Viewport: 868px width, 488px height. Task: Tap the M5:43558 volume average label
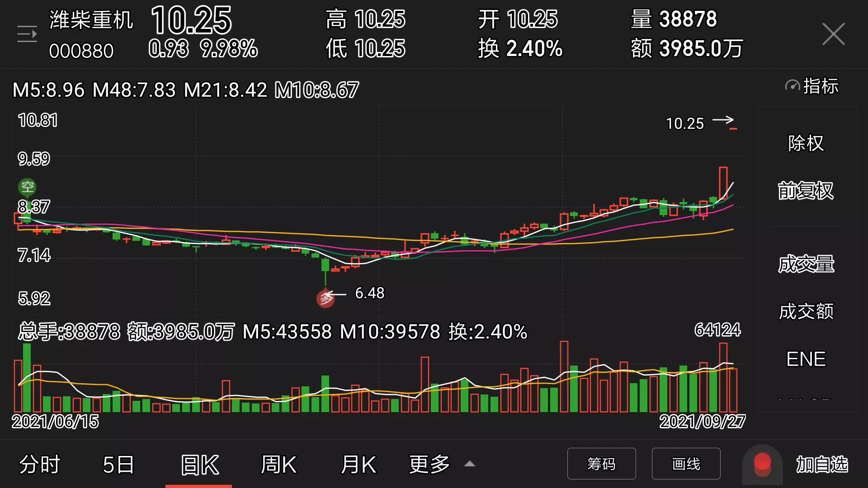coord(287,332)
